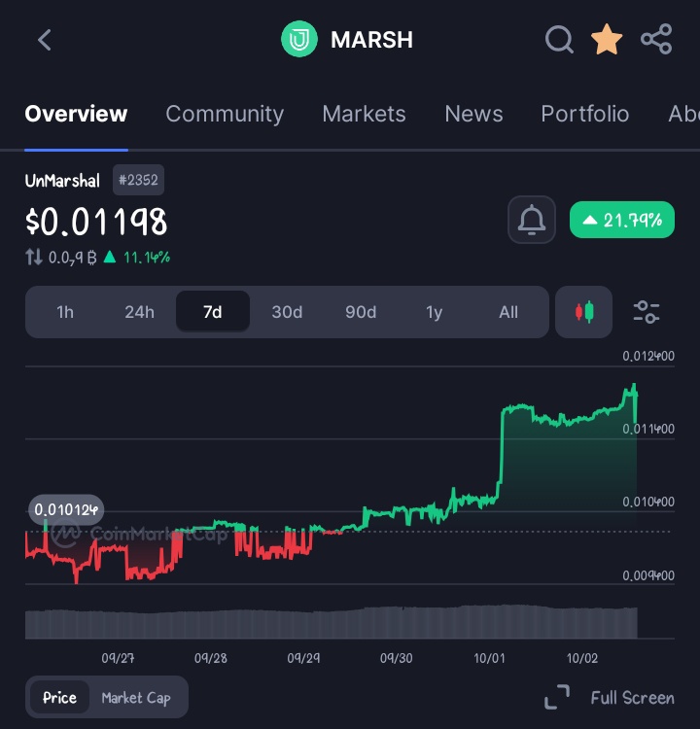The height and width of the screenshot is (729, 700).
Task: Tap the Full Screen label
Action: [632, 698]
